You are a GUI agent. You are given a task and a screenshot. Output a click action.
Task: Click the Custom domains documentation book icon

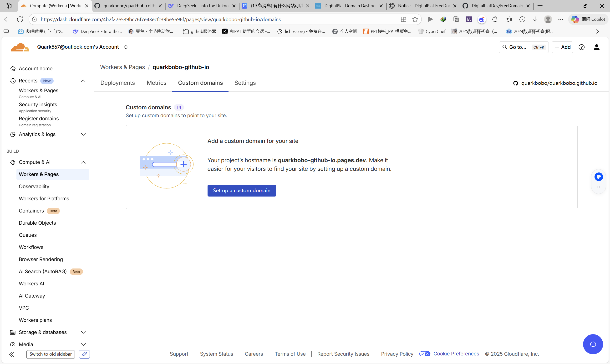[x=179, y=107]
